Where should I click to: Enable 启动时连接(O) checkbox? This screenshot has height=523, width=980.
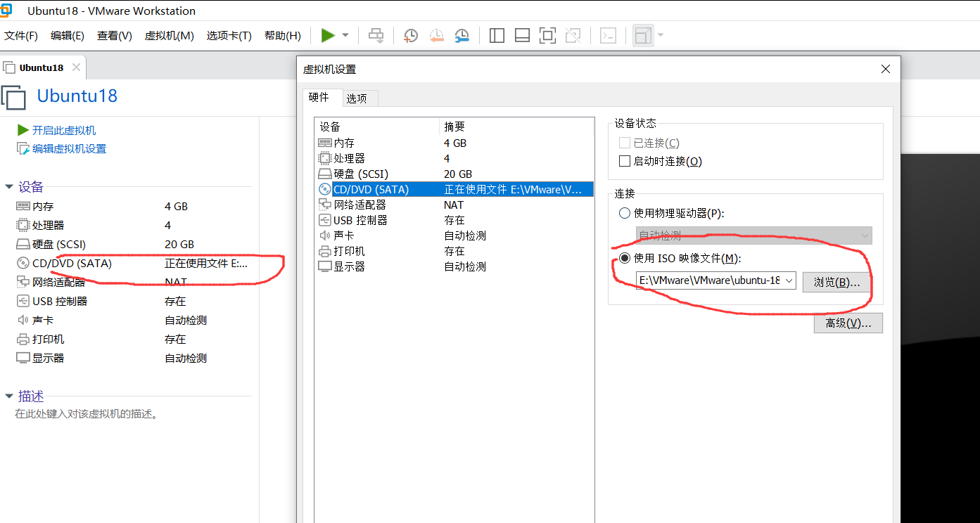point(625,161)
